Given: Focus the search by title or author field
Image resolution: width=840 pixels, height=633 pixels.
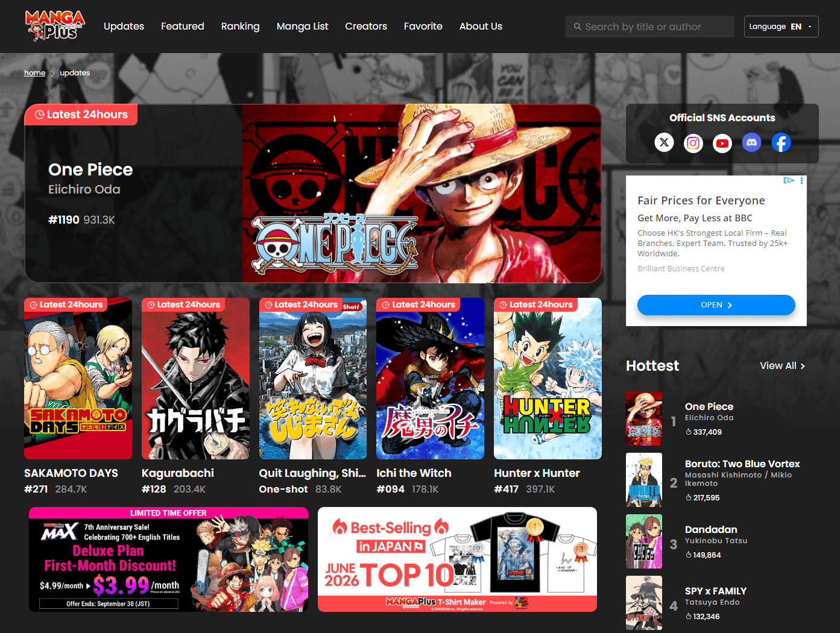Looking at the screenshot, I should click(x=650, y=27).
